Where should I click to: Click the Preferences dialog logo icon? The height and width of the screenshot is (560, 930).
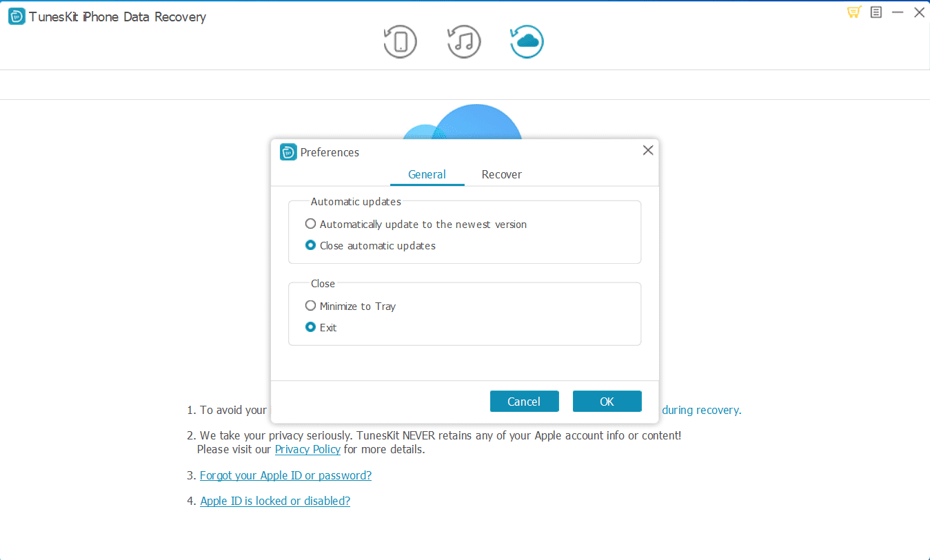click(x=288, y=152)
